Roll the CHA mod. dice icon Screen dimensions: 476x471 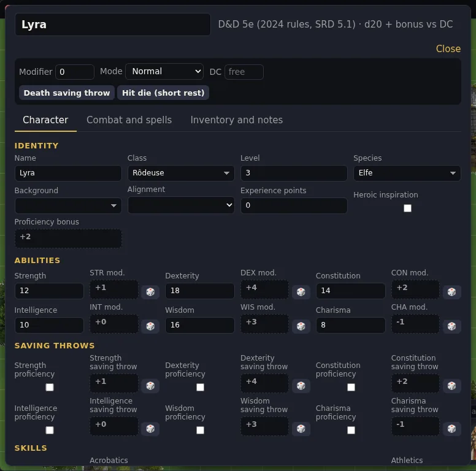(x=451, y=326)
